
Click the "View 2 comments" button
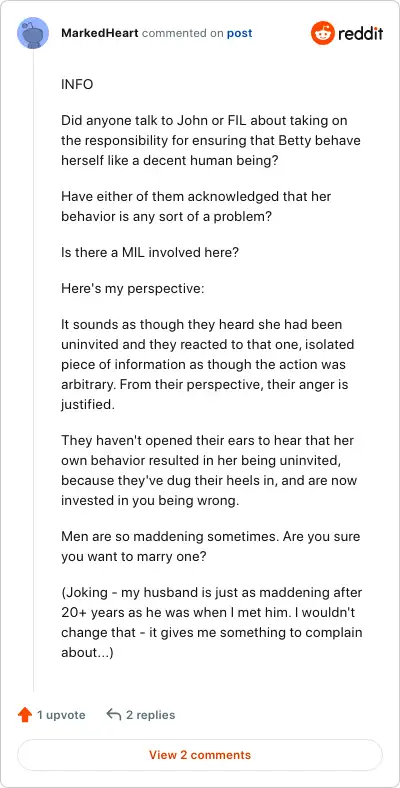click(x=200, y=755)
